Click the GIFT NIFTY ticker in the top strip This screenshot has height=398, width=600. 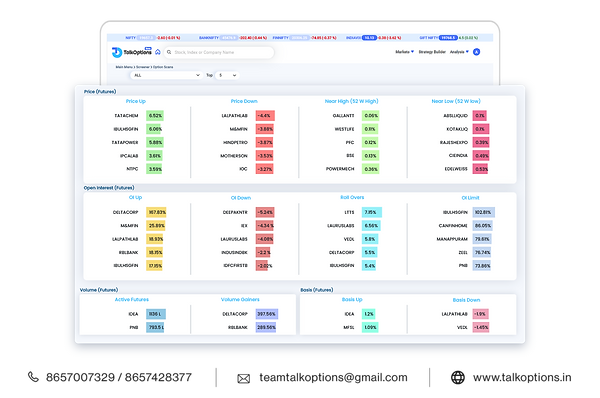click(448, 38)
